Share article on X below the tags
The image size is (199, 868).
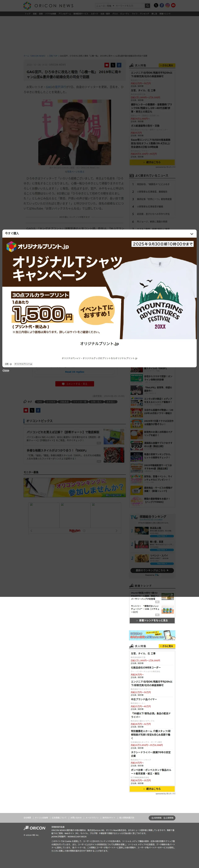point(32,410)
